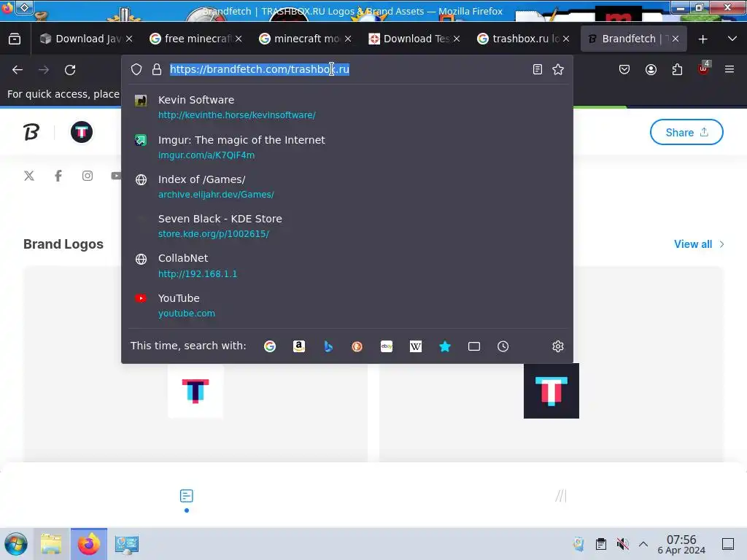The width and height of the screenshot is (747, 560).
Task: Open search settings gear icon
Action: tap(558, 346)
